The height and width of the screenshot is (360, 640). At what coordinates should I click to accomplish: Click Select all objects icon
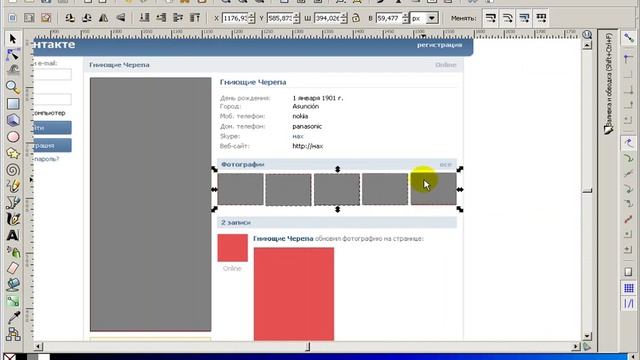pos(12,18)
